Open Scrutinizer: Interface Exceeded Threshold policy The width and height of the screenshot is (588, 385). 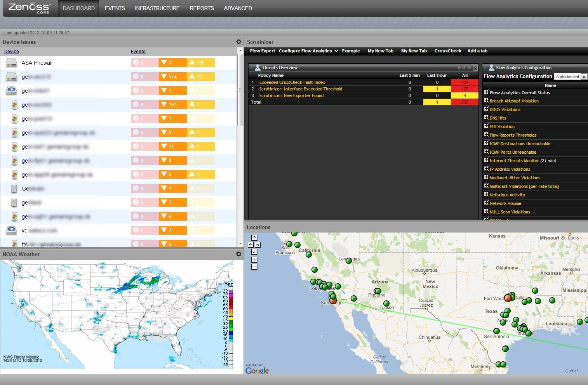point(301,89)
